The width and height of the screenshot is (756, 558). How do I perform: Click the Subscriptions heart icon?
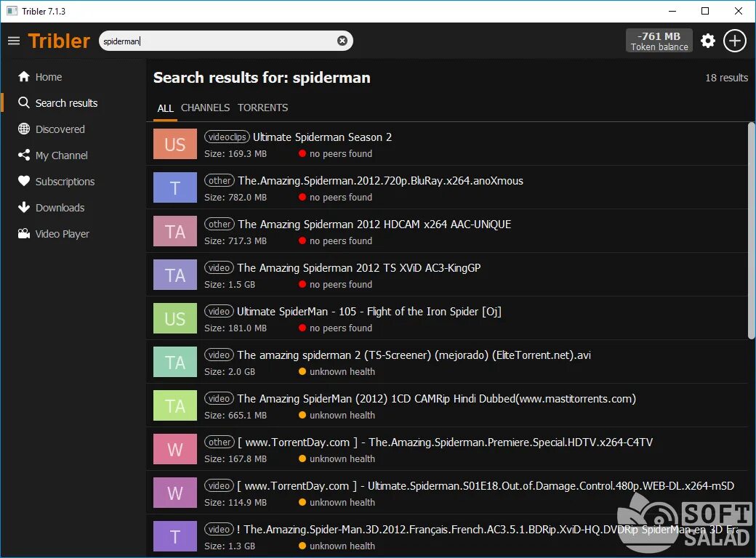click(x=23, y=181)
